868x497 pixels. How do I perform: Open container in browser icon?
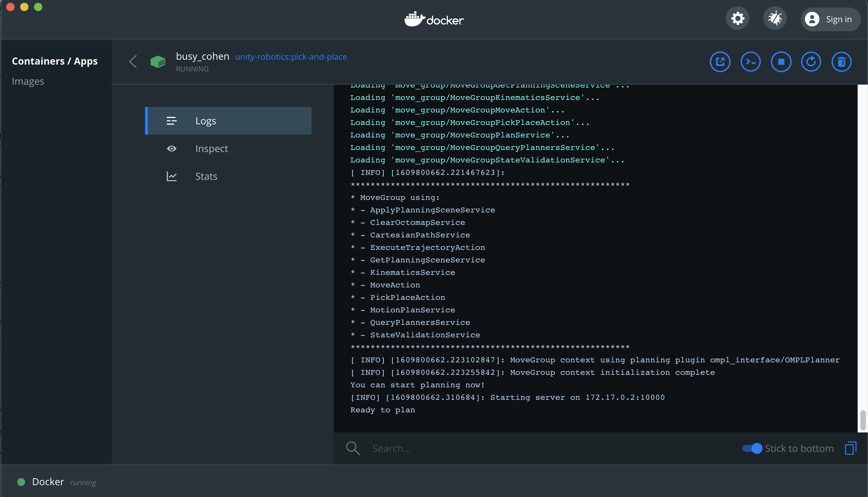720,62
